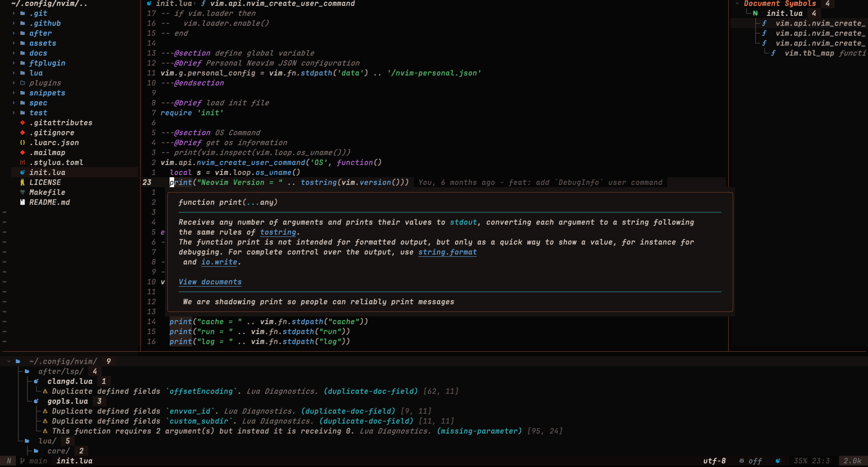Follow the tostring link in hover doc
Image resolution: width=868 pixels, height=467 pixels.
point(278,232)
